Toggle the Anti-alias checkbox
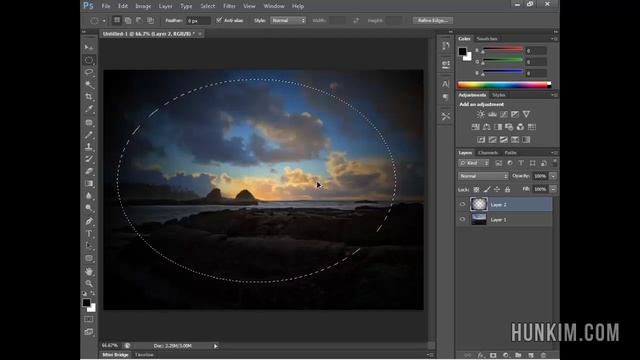 (219, 20)
